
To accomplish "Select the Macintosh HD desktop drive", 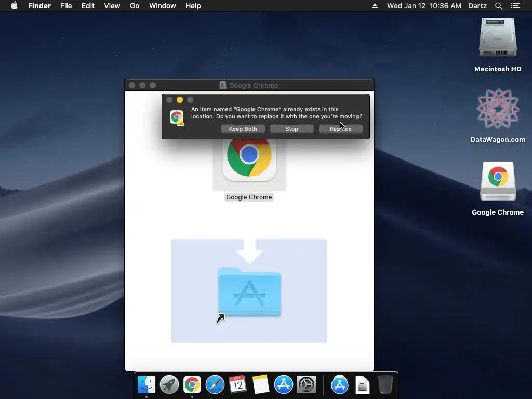I will tap(498, 38).
